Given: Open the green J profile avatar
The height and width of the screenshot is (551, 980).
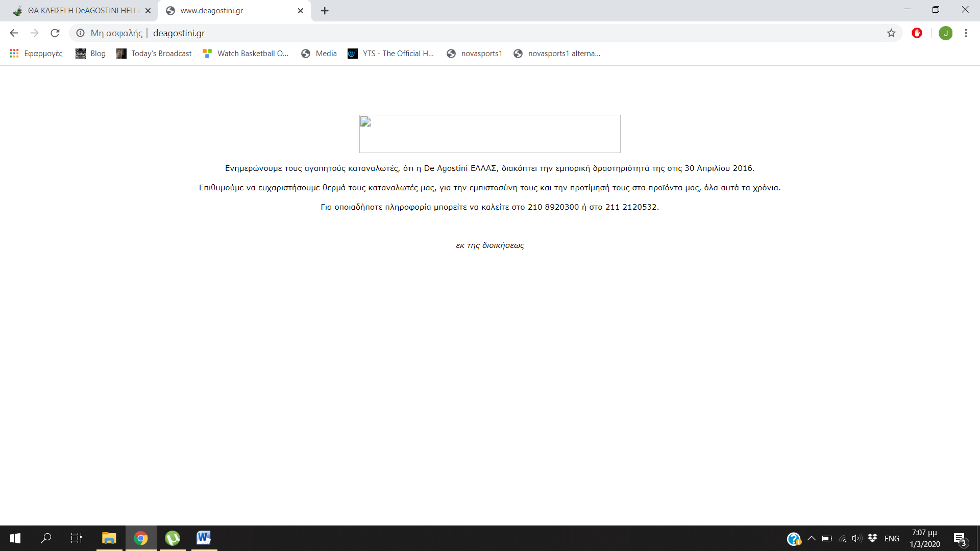Looking at the screenshot, I should (x=945, y=33).
